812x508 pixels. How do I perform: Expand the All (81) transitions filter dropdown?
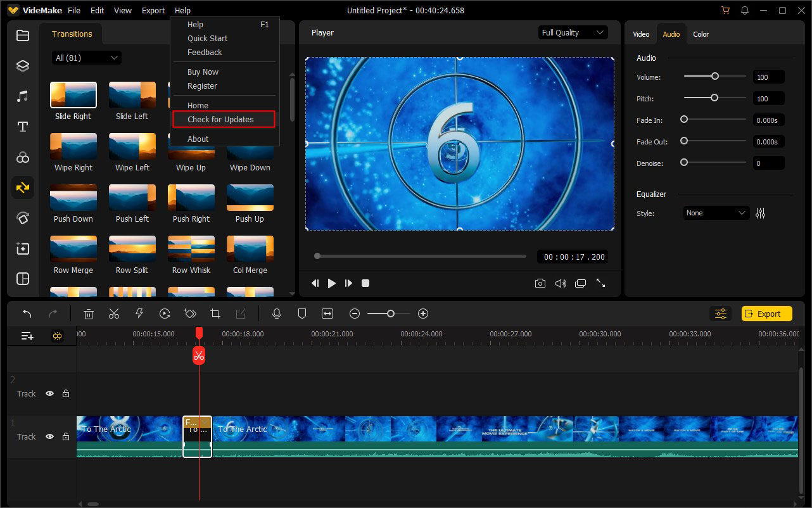(86, 58)
